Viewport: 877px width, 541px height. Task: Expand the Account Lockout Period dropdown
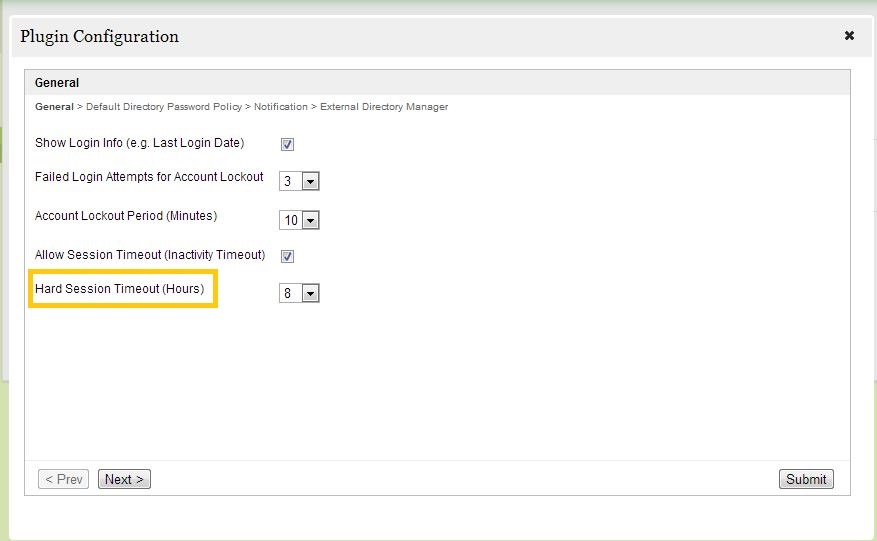(299, 220)
